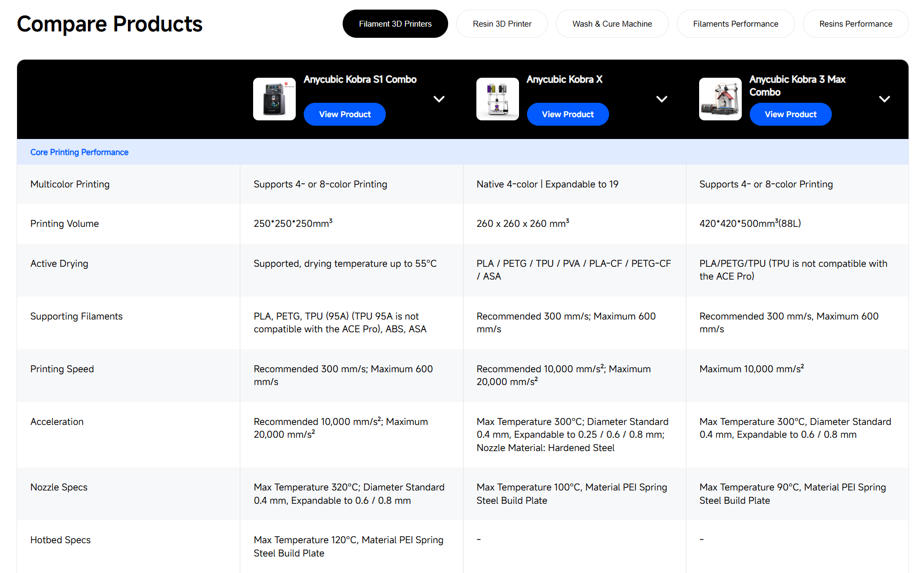924x573 pixels.
Task: Click the Anycubic Kobra 3 Max Combo title
Action: [798, 86]
